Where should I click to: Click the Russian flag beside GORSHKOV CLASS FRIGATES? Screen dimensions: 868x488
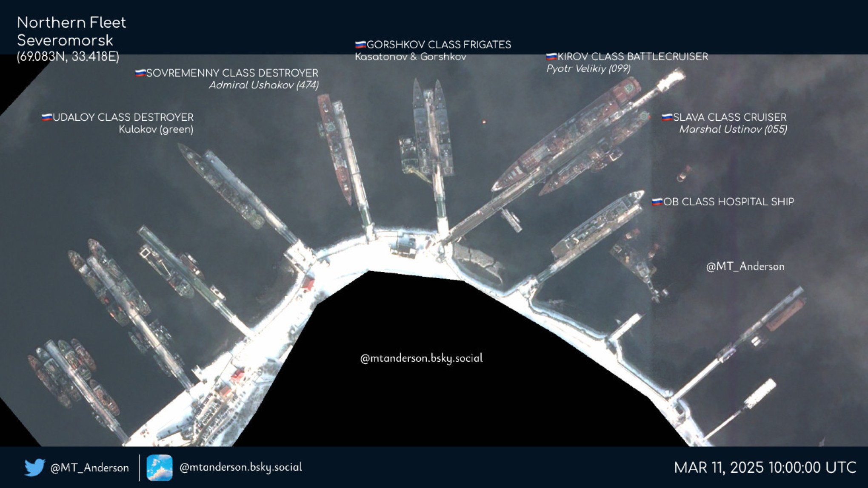click(360, 44)
